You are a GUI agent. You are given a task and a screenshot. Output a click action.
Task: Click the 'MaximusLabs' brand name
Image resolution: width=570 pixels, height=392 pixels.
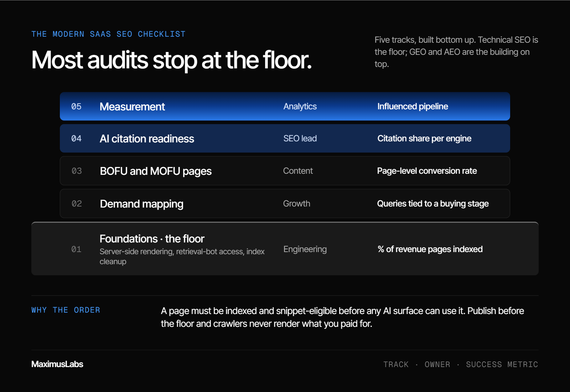coord(57,364)
